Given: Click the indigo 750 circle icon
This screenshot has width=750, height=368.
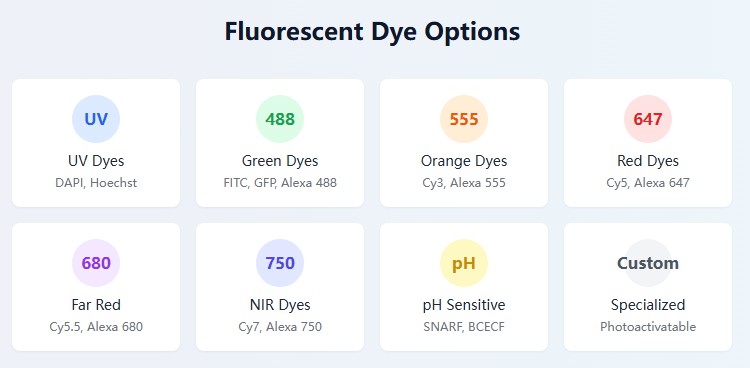Looking at the screenshot, I should coord(280,263).
